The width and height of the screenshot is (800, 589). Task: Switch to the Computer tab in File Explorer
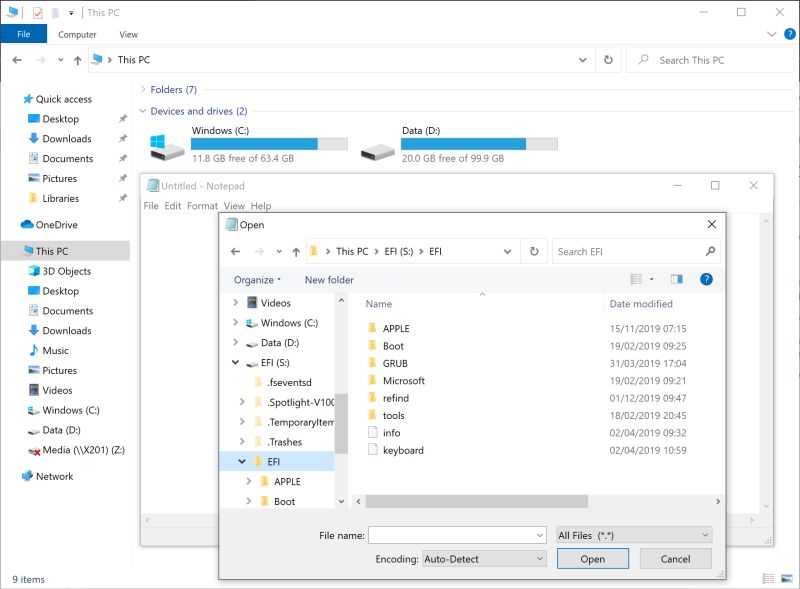[78, 34]
